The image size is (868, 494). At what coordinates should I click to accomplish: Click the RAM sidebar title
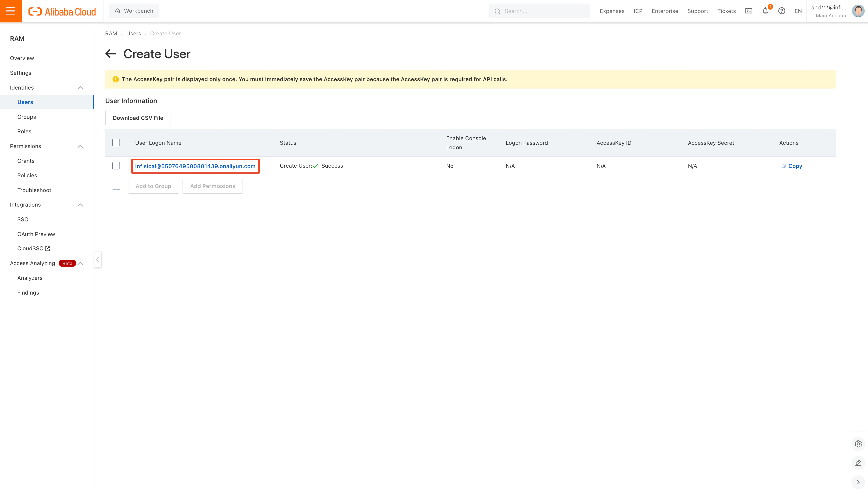point(17,38)
